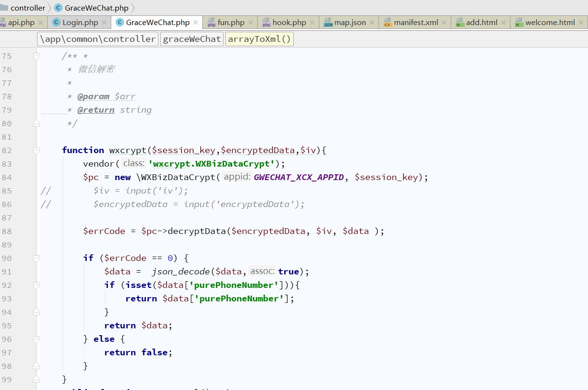Screen dimensions: 588x390
Task: Collapse the wxcrypt function fold at line 82
Action: click(x=36, y=150)
